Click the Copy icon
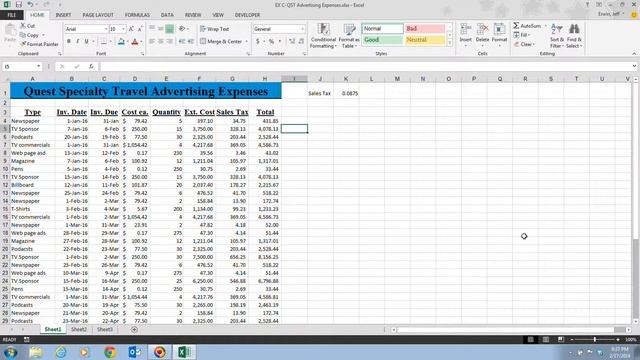 click(x=23, y=35)
